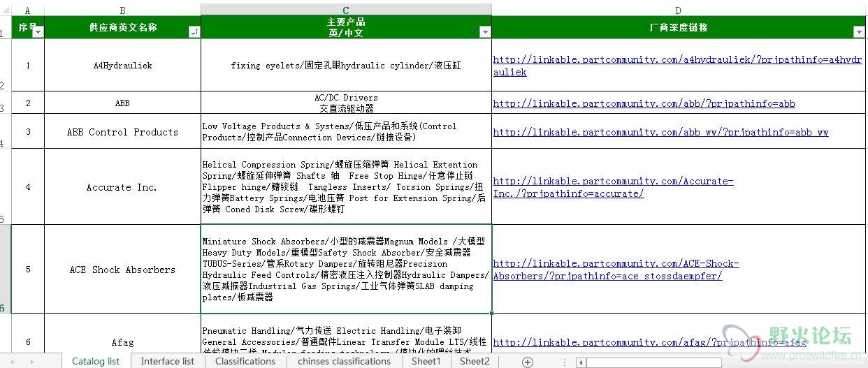Select the 厂商深度链接 header cell
The width and height of the screenshot is (868, 368).
679,27
